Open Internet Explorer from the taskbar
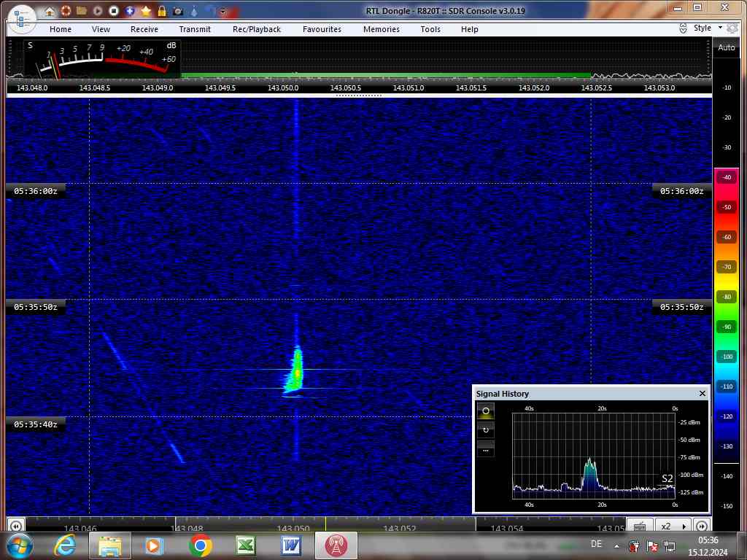The image size is (747, 560). [x=65, y=545]
